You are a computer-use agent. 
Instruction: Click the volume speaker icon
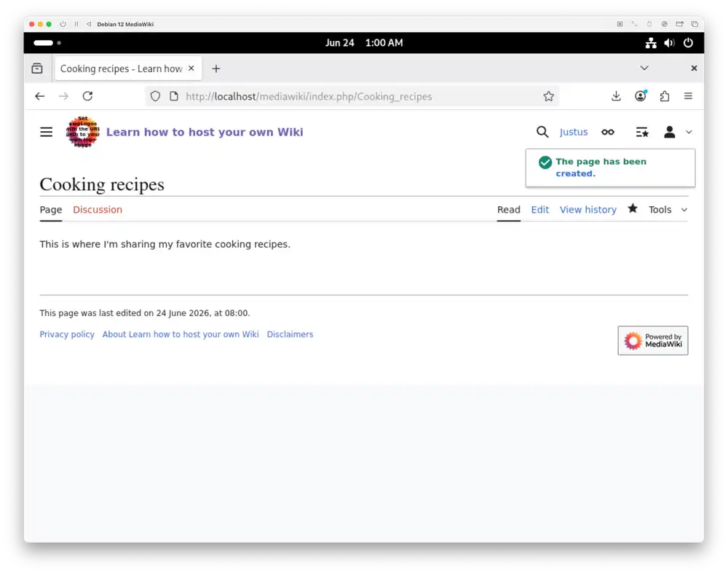[669, 43]
